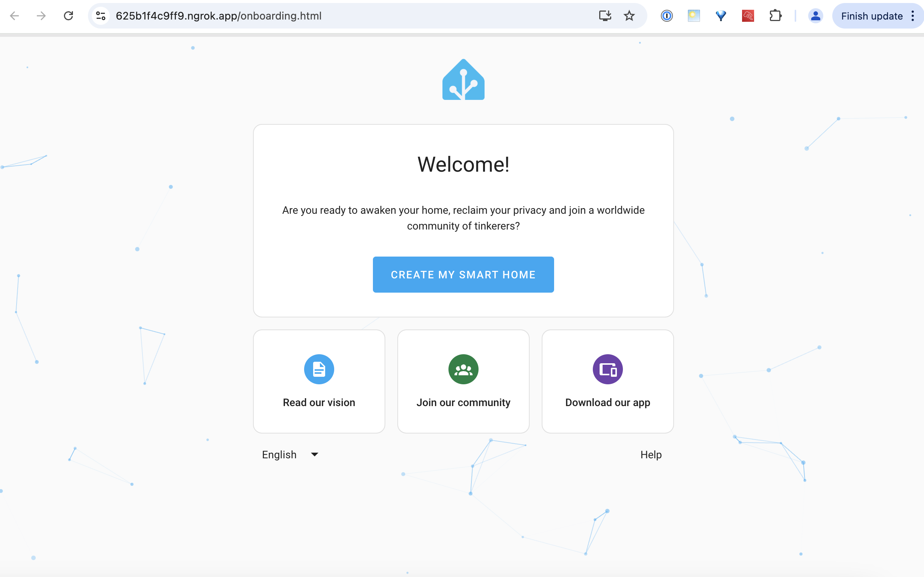Image resolution: width=924 pixels, height=577 pixels.
Task: Click CREATE MY SMART HOME button
Action: (464, 275)
